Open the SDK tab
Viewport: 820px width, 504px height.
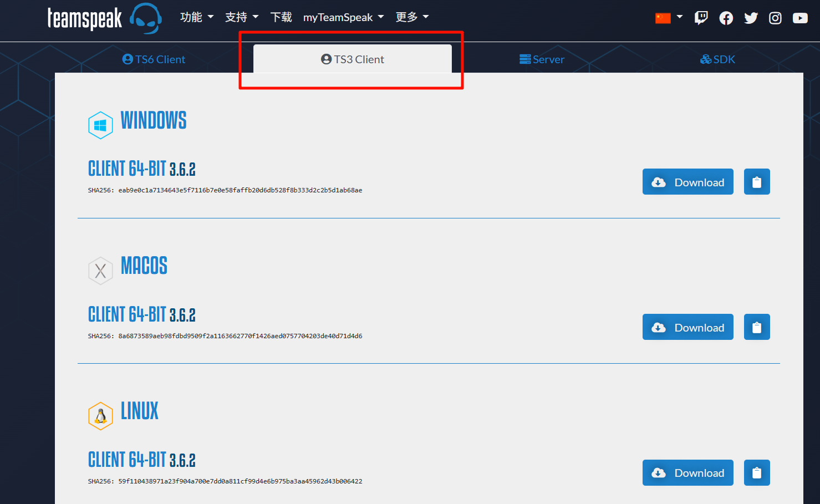(x=717, y=59)
